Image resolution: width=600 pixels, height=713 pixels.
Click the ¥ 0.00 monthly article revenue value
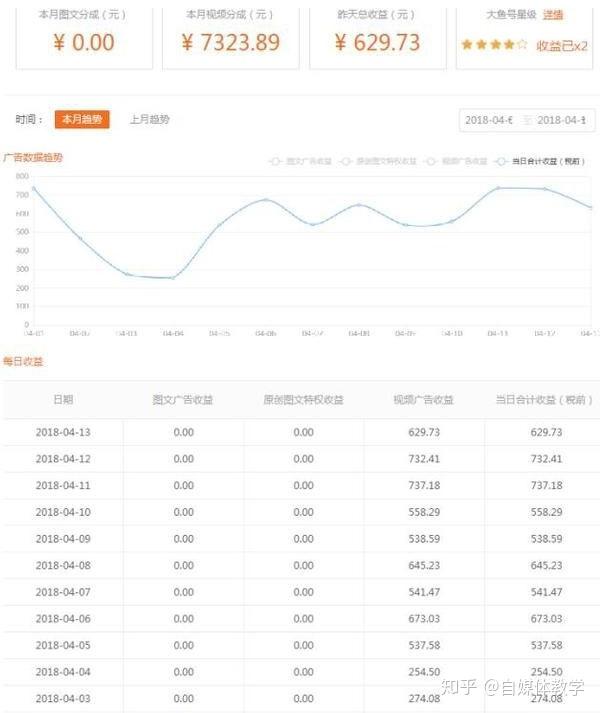(84, 42)
